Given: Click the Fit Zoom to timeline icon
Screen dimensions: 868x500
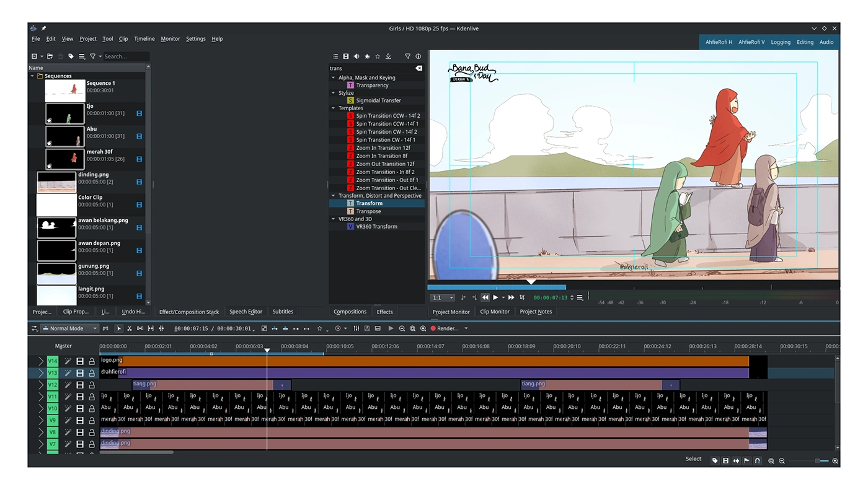Looking at the screenshot, I should [412, 328].
